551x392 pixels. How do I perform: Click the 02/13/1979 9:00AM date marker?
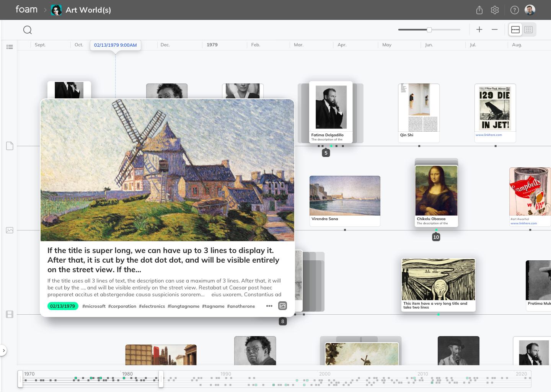click(x=116, y=45)
